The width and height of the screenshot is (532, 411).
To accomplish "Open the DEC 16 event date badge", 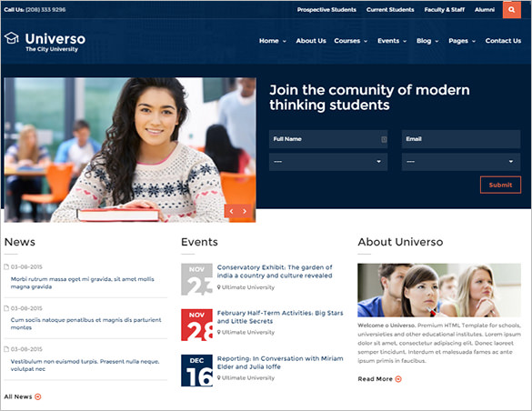I will [x=196, y=370].
